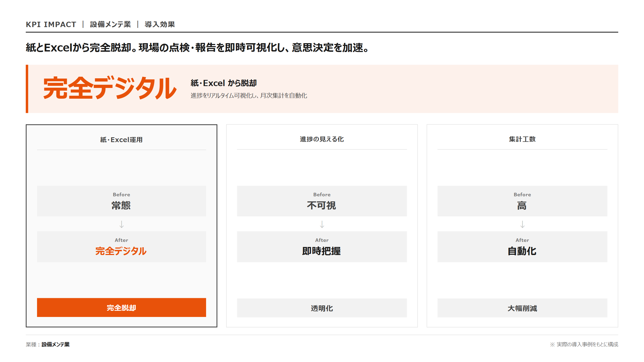
Task: Select the 紙・Excel から脱却 subtitle
Action: (224, 83)
